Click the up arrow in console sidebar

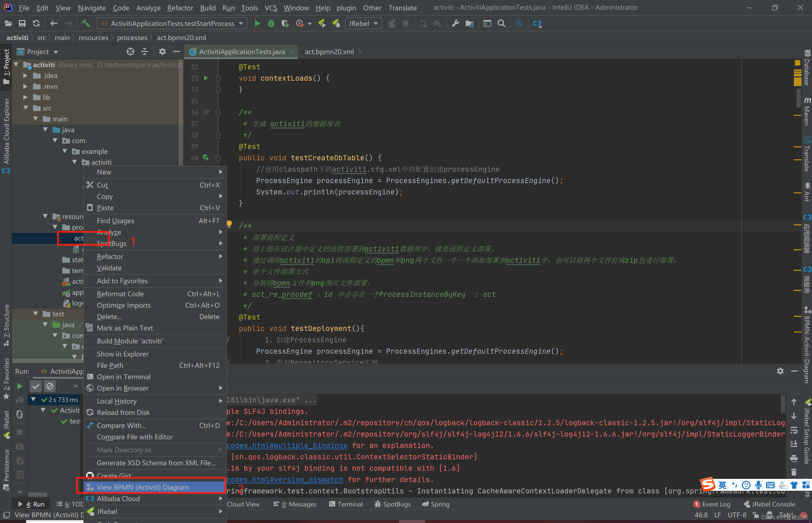tap(794, 402)
